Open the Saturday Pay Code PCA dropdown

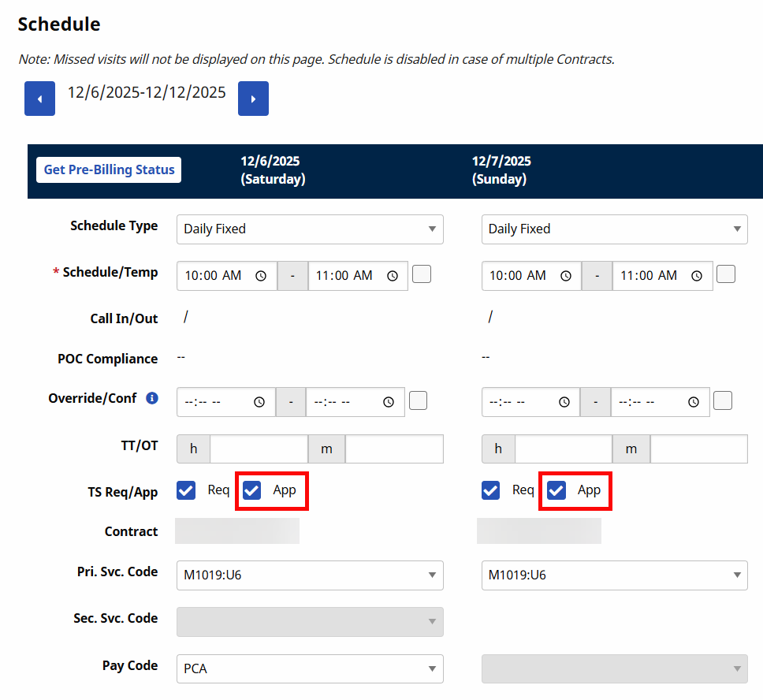click(310, 668)
